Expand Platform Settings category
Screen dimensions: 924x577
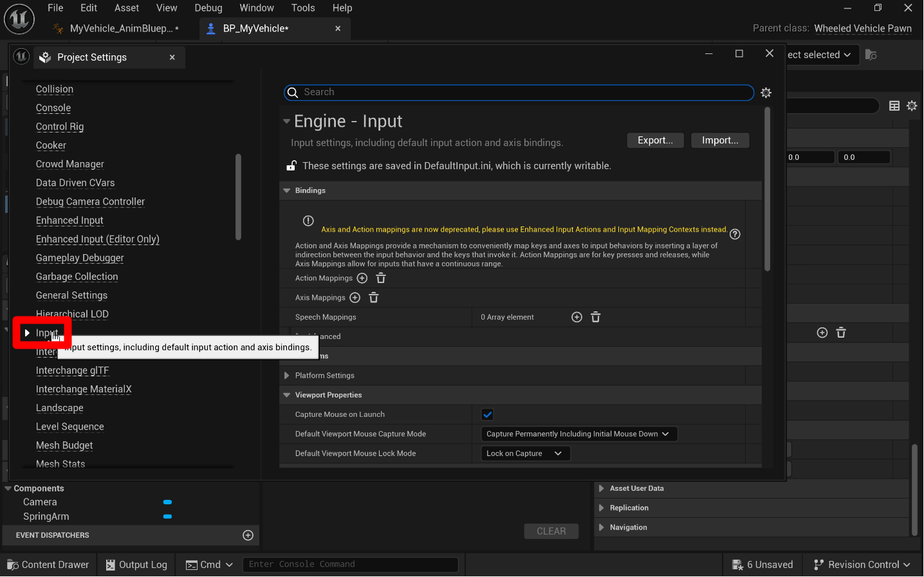287,376
